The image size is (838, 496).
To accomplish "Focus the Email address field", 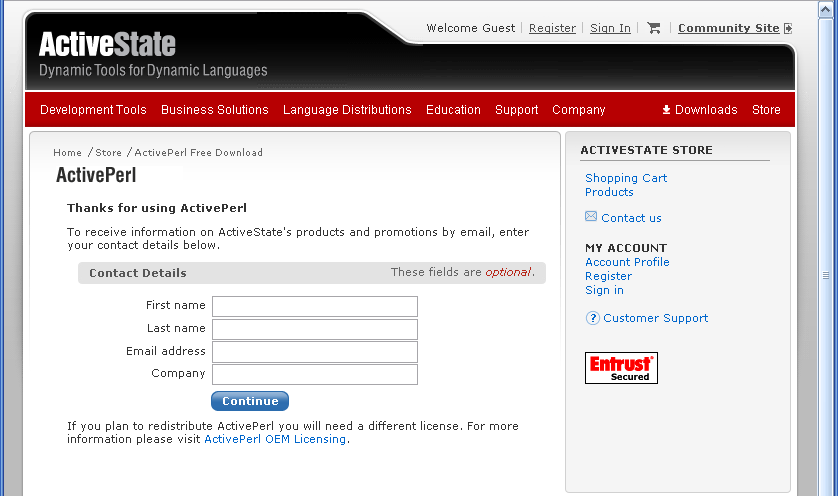I will pos(315,352).
